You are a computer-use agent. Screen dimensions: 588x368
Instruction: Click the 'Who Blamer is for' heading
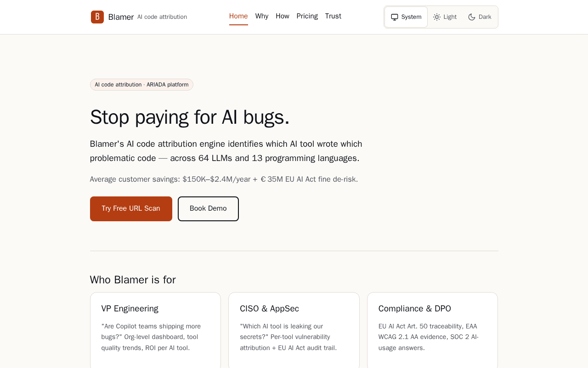pyautogui.click(x=133, y=280)
